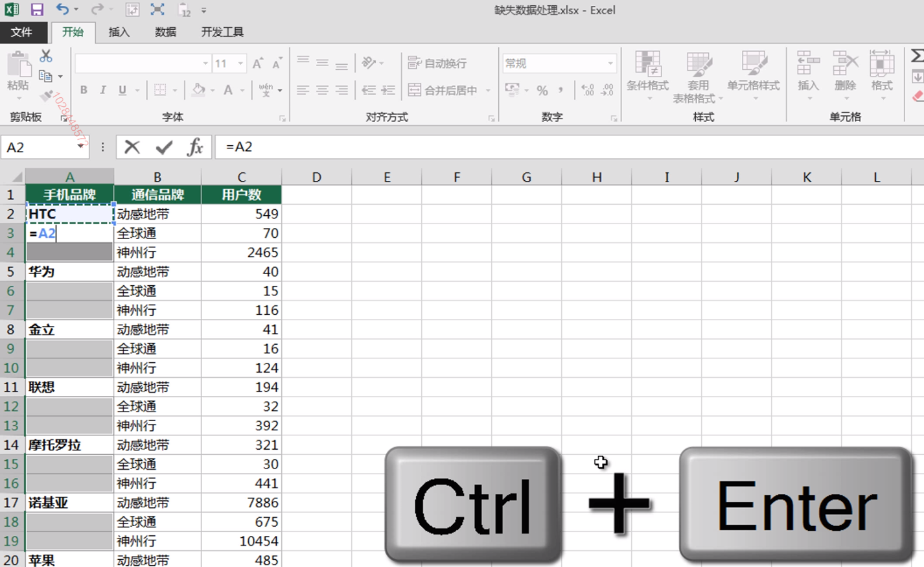Apply accounting currency number format
924x567 pixels.
click(512, 90)
